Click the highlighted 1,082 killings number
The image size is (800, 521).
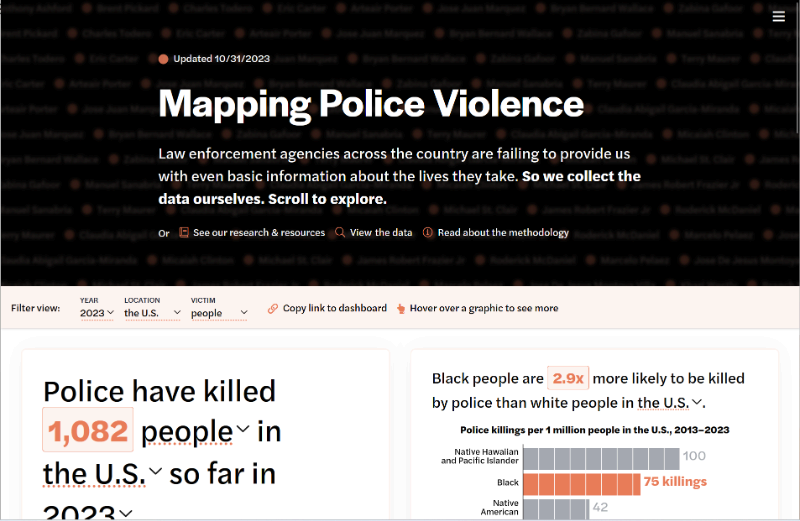(x=88, y=431)
